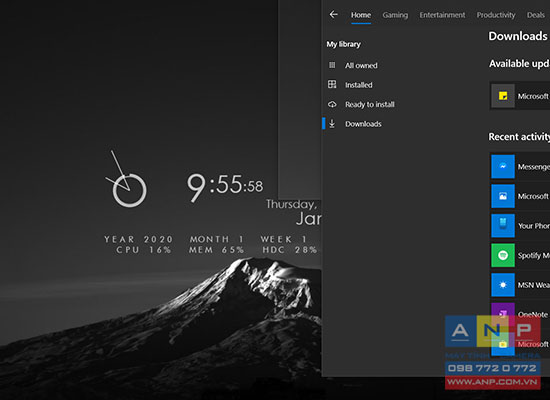Viewport: 550px width, 400px height.
Task: Click the Installed apps icon
Action: (x=332, y=85)
